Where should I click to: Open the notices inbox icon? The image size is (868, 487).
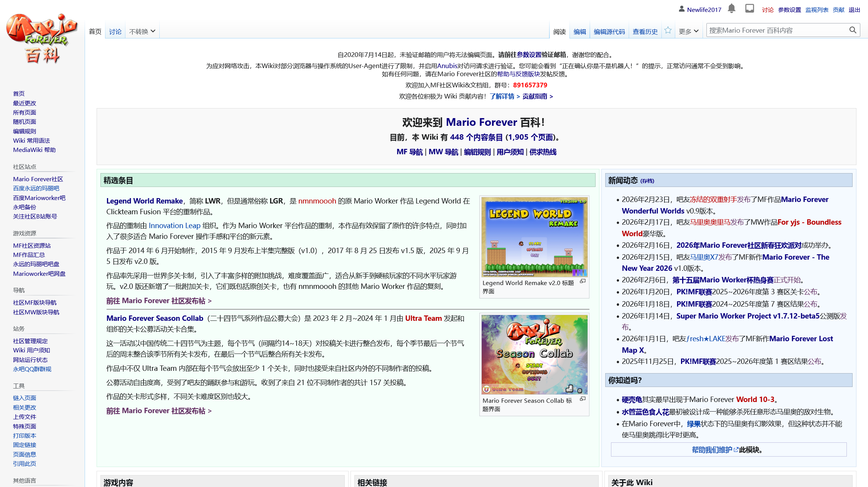(749, 8)
